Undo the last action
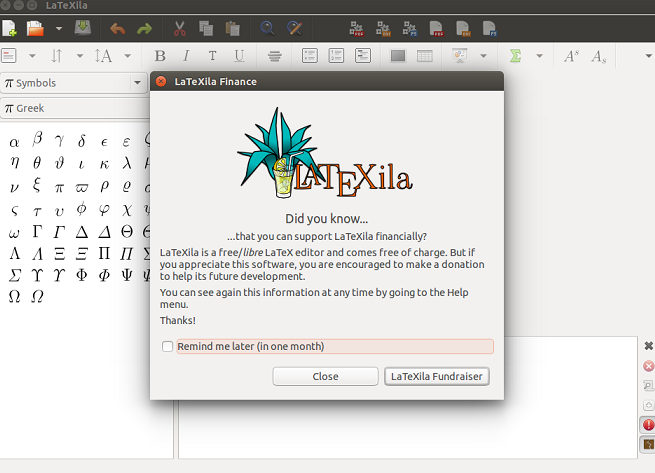 pos(118,29)
